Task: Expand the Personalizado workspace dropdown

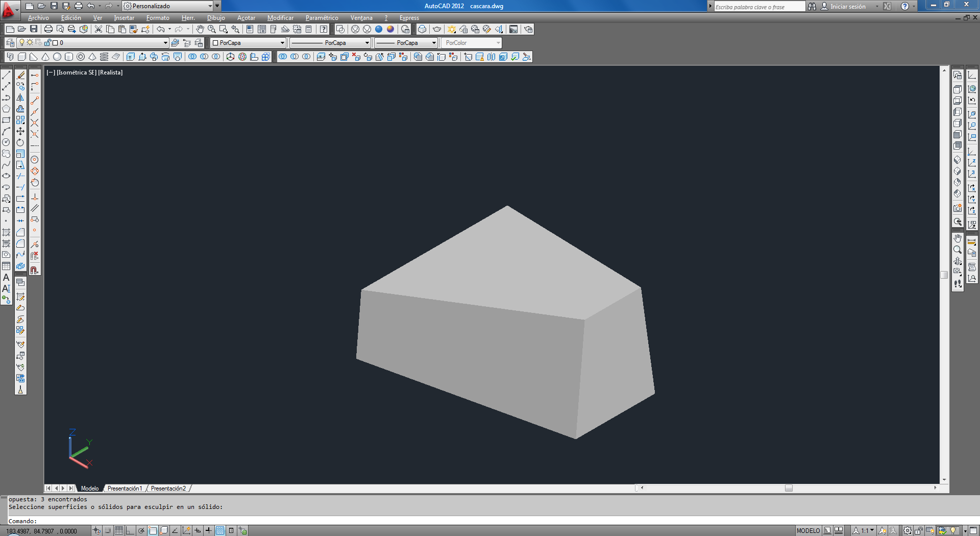Action: coord(210,6)
